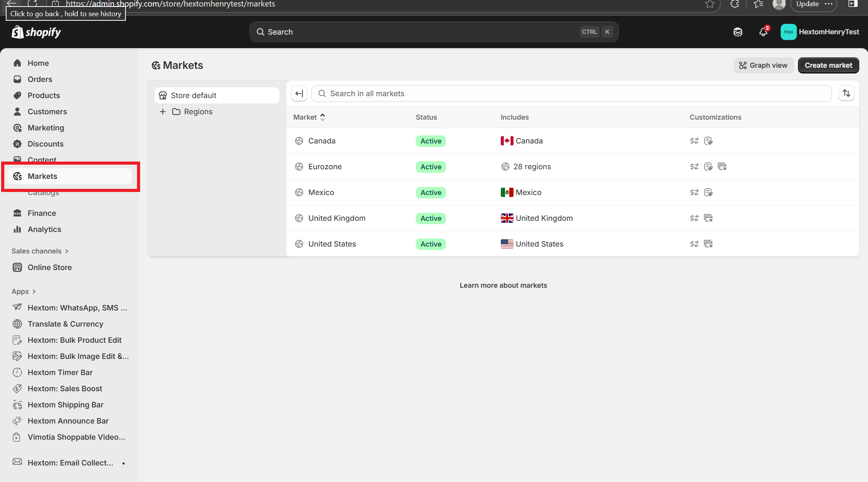The image size is (868, 482).
Task: Open Analytics in the sidebar
Action: pos(44,229)
